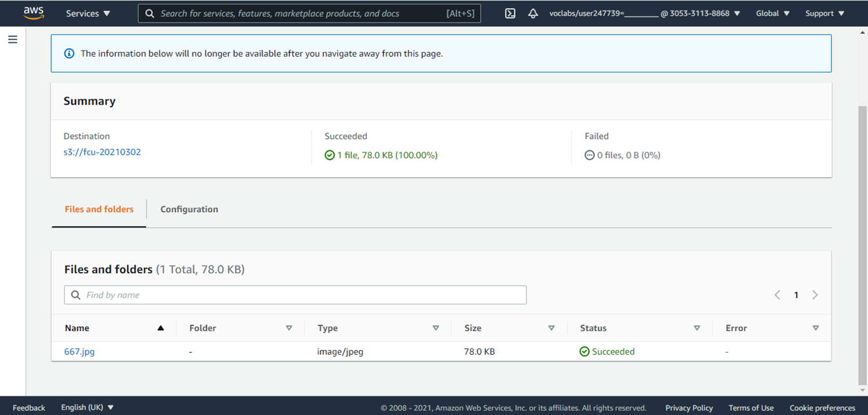Screen dimensions: 868x415
Task: Sort ascending by Name column arrow
Action: pyautogui.click(x=161, y=328)
